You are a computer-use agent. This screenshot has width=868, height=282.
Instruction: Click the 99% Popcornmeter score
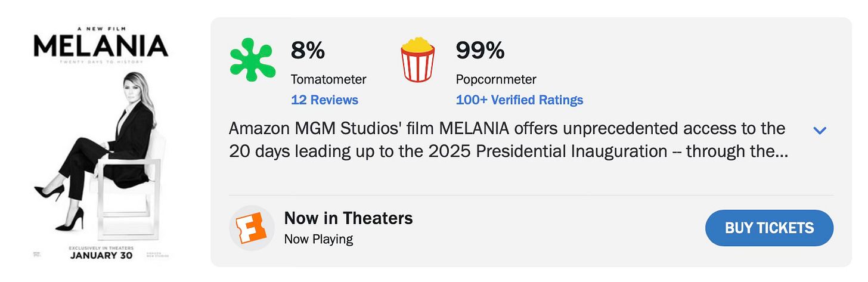click(480, 51)
